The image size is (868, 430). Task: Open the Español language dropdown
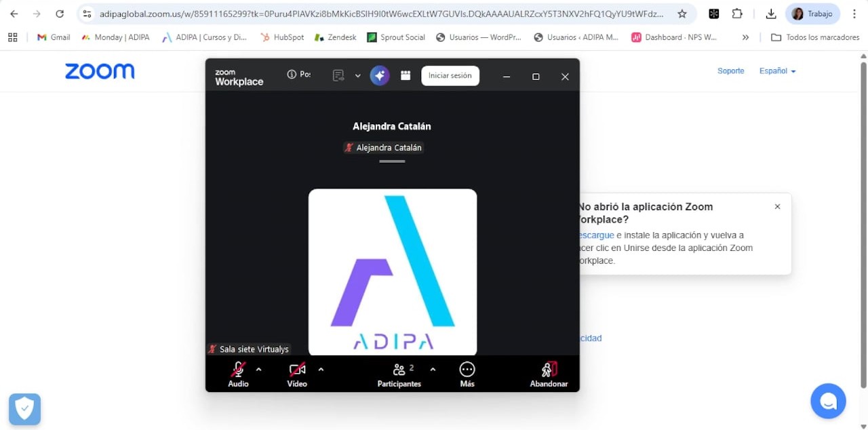click(x=777, y=71)
